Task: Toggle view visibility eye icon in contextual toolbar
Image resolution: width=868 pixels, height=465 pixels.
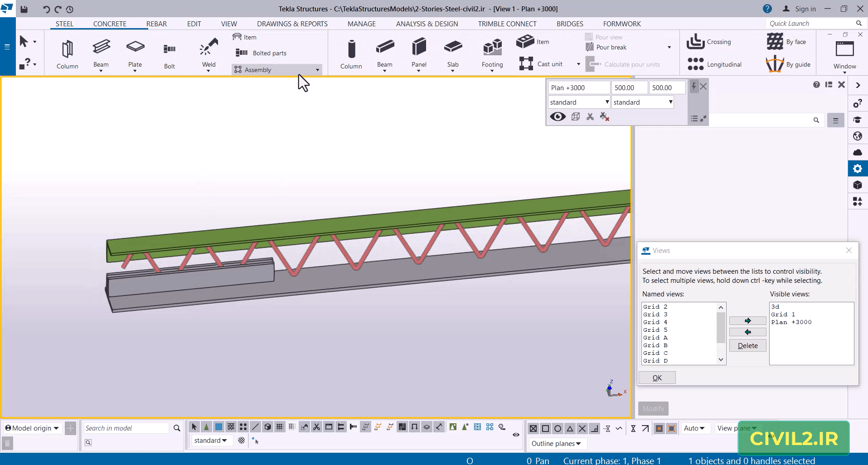Action: pos(558,117)
